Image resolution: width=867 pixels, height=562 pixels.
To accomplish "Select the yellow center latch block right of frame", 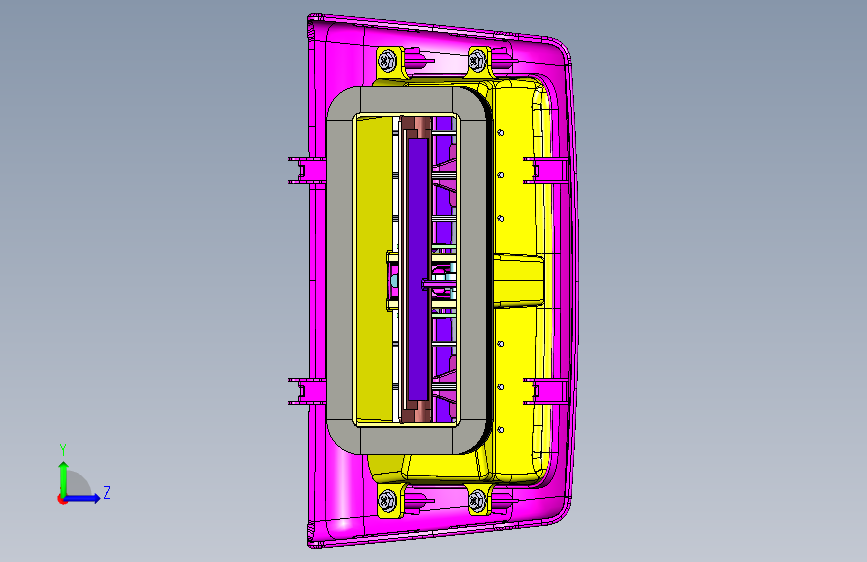I will click(x=519, y=280).
